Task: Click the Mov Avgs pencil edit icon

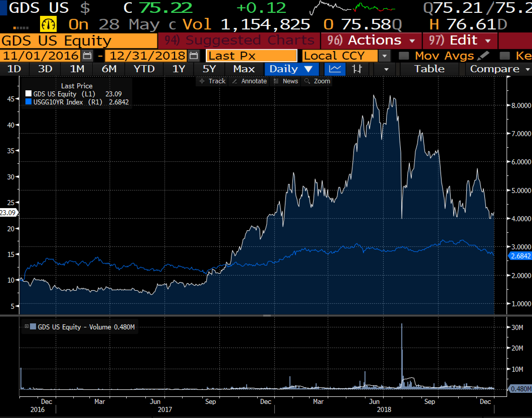Action: [x=483, y=56]
